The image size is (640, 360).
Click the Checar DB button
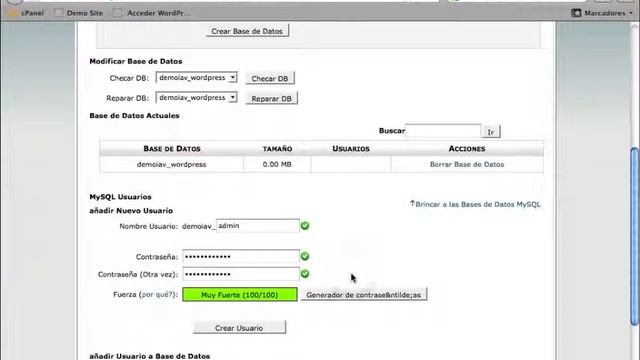click(x=270, y=78)
